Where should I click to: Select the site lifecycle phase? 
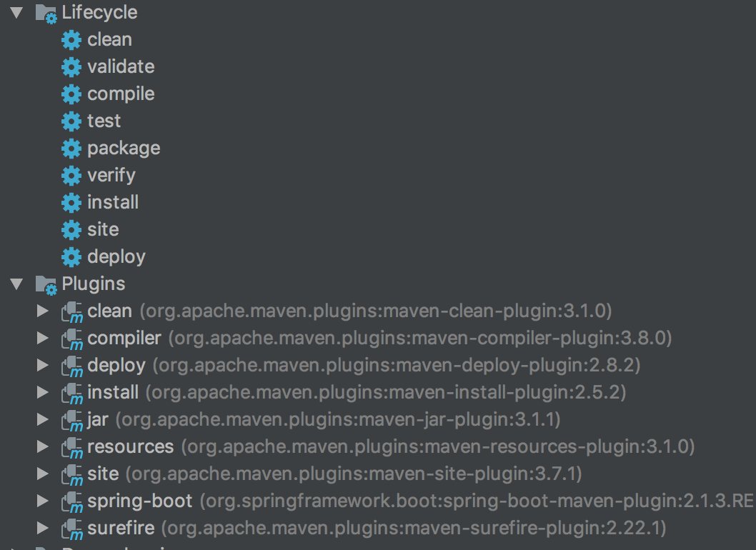(x=103, y=230)
